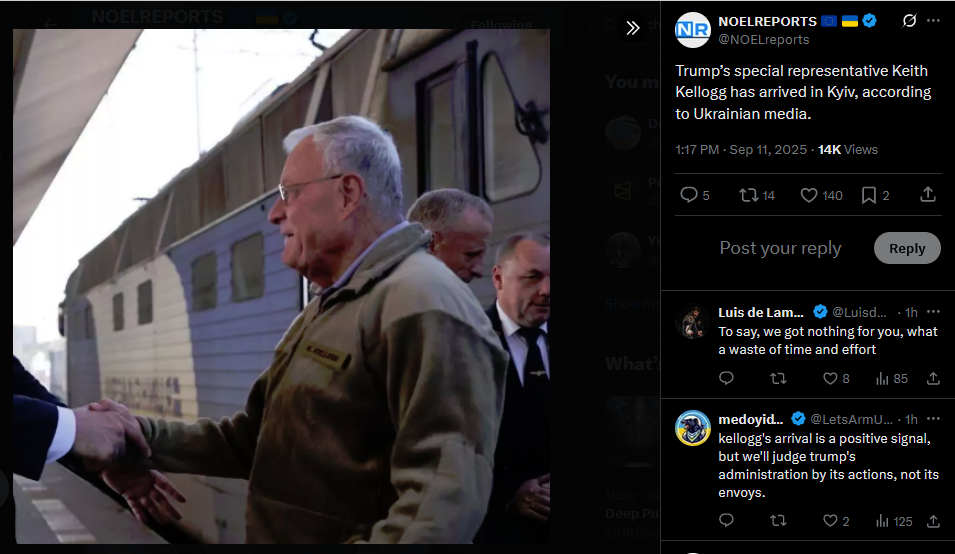The image size is (955, 554).
Task: Open medoyid's profile avatar
Action: 692,428
